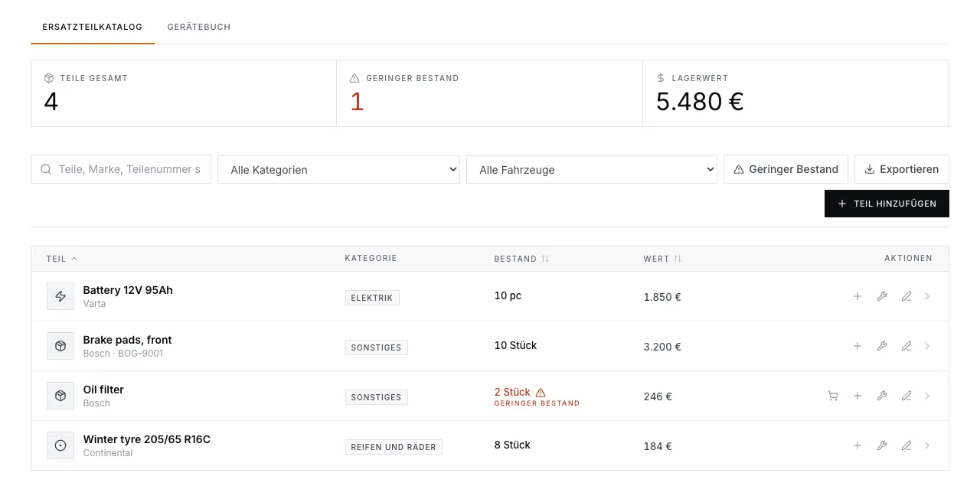The width and height of the screenshot is (980, 486).
Task: Click plus icon in Brake pads, front row
Action: tap(857, 346)
